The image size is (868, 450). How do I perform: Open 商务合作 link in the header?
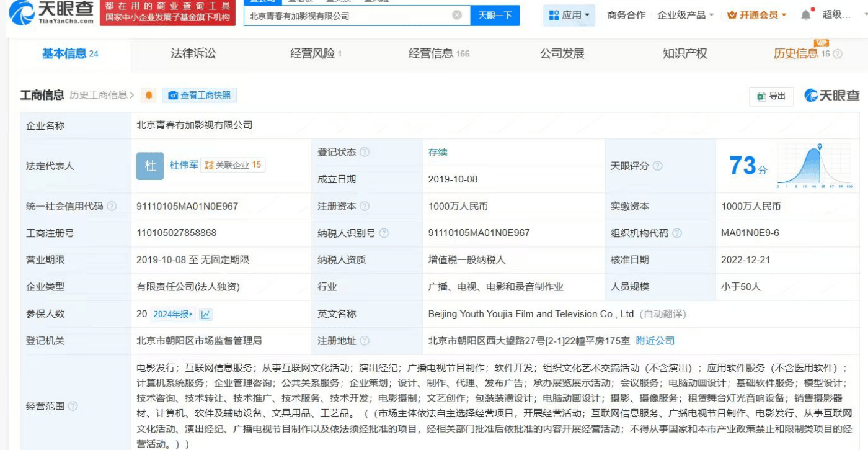(626, 15)
